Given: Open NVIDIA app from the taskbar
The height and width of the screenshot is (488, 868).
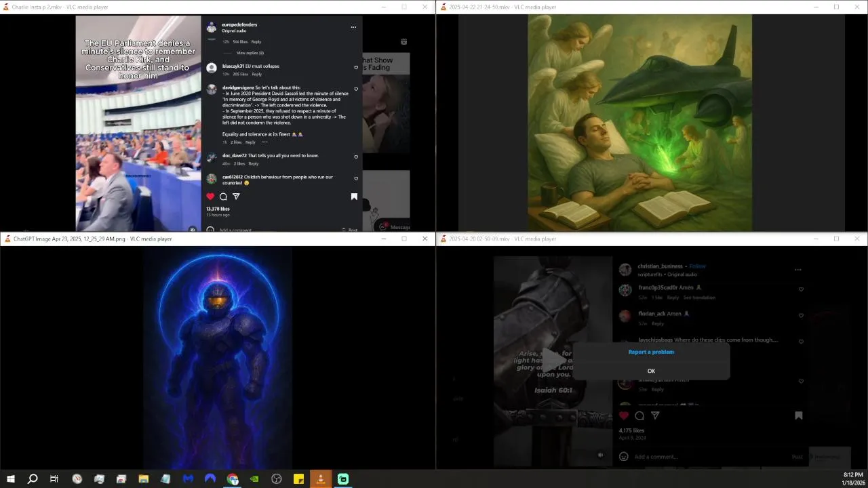Looking at the screenshot, I should click(x=254, y=479).
